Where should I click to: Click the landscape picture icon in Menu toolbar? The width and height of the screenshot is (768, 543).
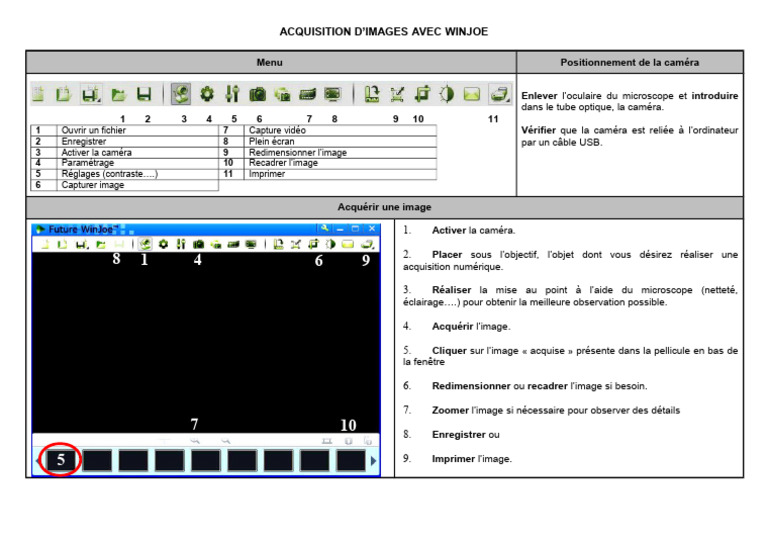472,94
